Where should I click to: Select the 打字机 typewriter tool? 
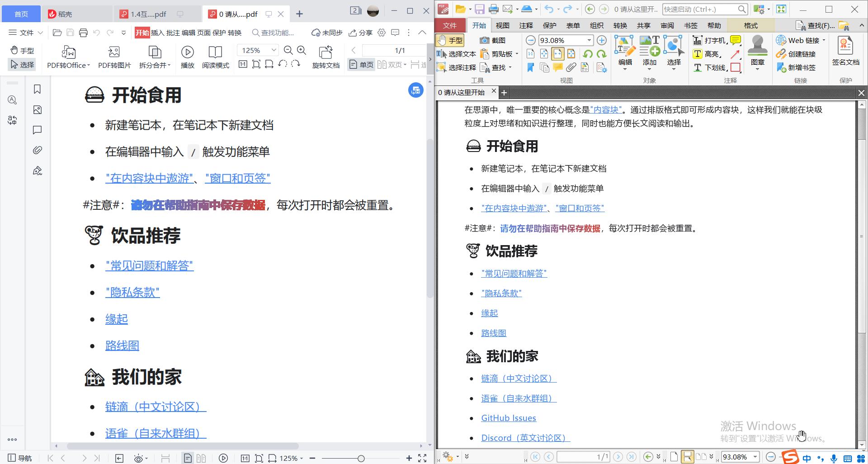click(710, 40)
